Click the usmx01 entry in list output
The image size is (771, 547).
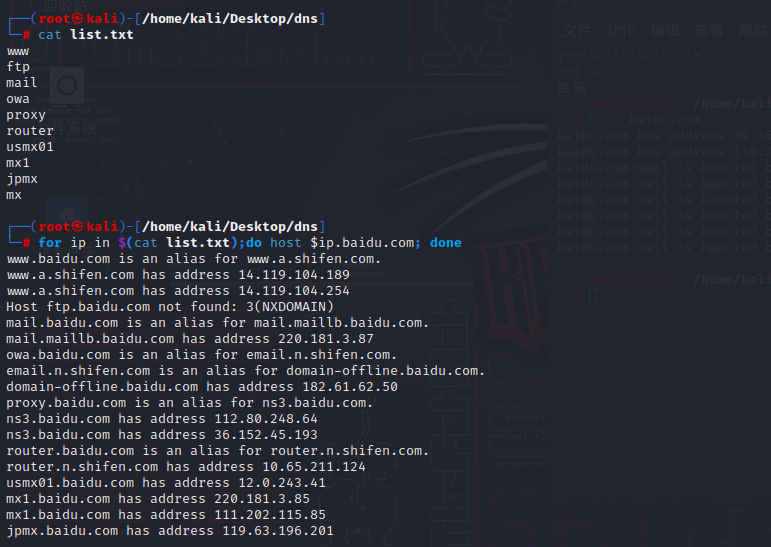tap(30, 147)
